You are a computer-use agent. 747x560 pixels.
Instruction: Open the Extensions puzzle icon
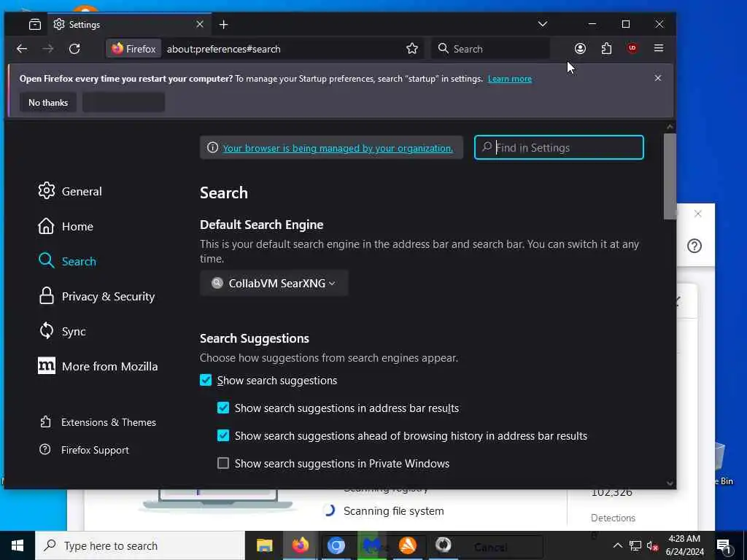[x=606, y=48]
